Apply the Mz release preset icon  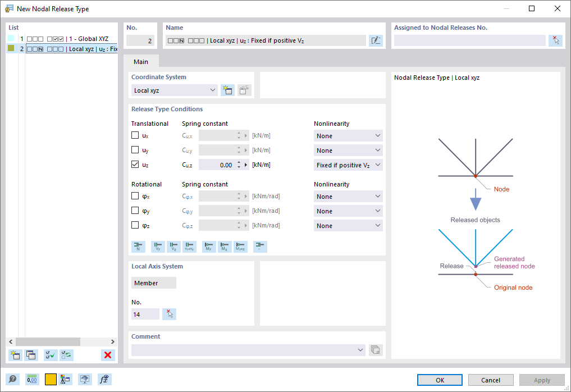point(225,247)
